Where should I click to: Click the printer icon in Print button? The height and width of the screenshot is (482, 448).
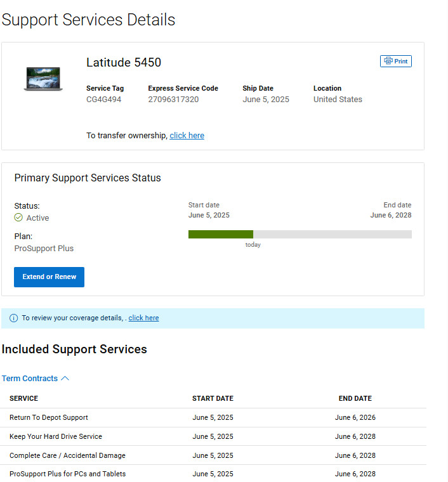click(388, 61)
